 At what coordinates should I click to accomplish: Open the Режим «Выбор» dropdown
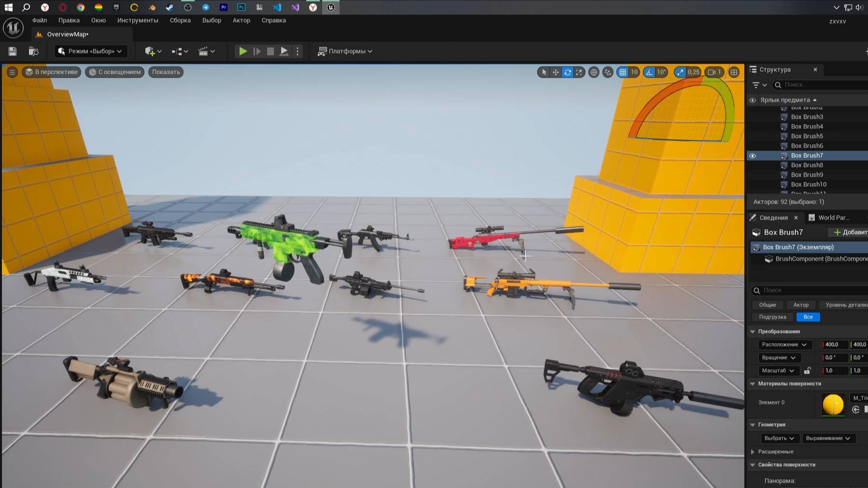(90, 51)
